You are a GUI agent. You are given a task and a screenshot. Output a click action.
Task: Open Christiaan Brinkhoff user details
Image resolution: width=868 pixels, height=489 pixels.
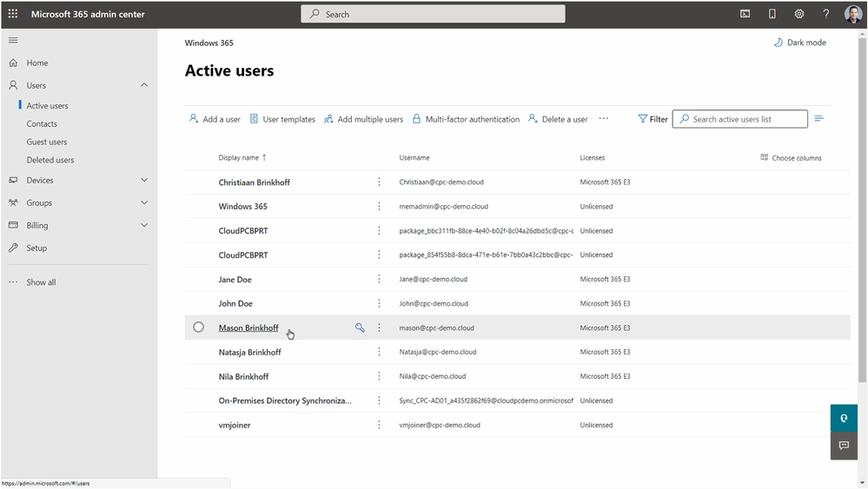(x=254, y=182)
